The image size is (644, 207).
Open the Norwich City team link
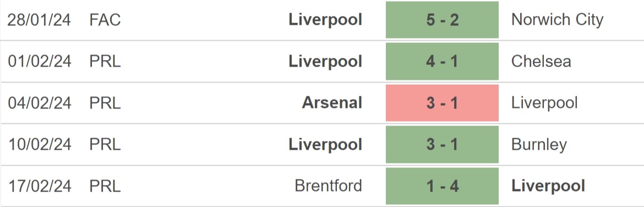(557, 20)
